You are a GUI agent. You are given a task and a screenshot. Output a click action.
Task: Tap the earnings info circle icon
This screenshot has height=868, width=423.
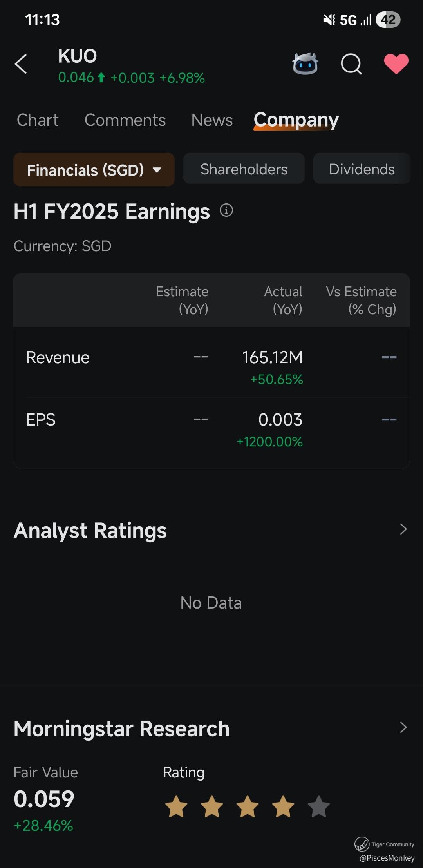click(226, 210)
